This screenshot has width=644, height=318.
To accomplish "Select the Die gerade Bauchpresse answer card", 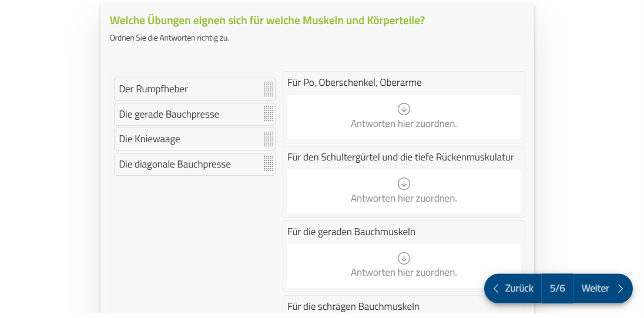I will tap(194, 114).
